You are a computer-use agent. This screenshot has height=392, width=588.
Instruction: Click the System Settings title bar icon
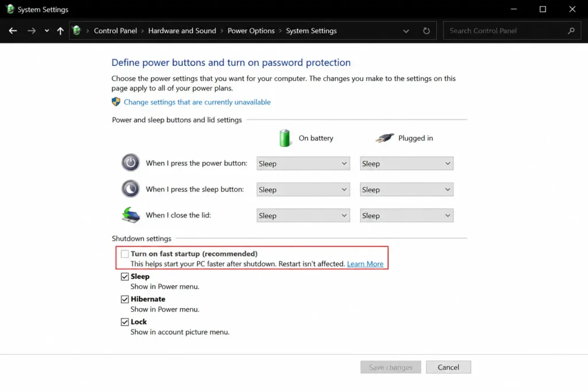[10, 9]
